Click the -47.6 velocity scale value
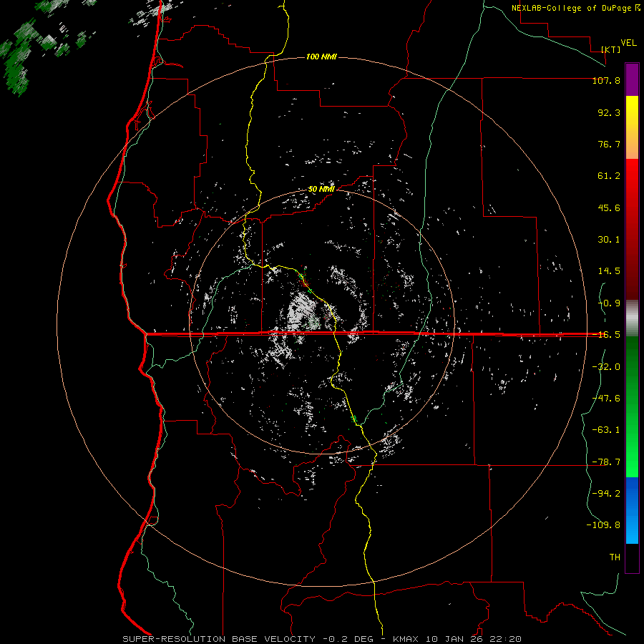Image resolution: width=644 pixels, height=644 pixels. (x=606, y=399)
